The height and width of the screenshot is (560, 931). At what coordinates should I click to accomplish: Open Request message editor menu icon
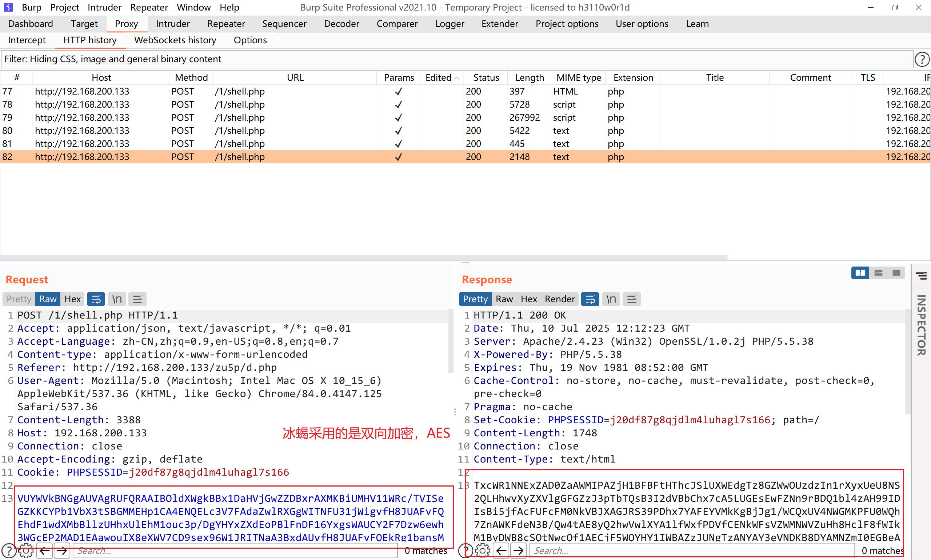pos(137,299)
